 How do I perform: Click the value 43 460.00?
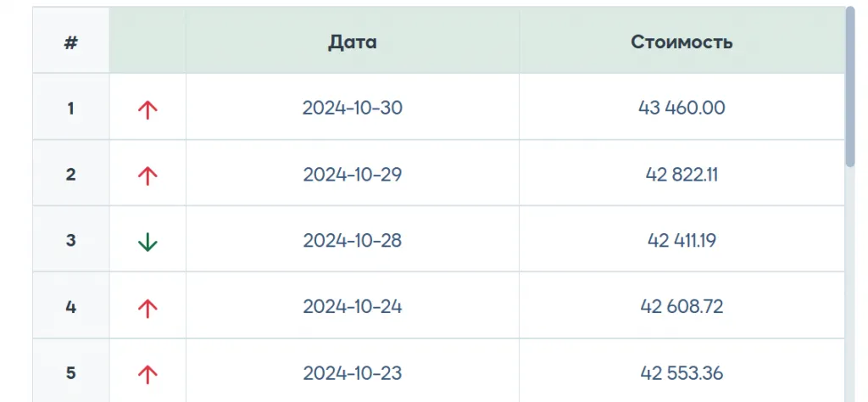pos(682,109)
